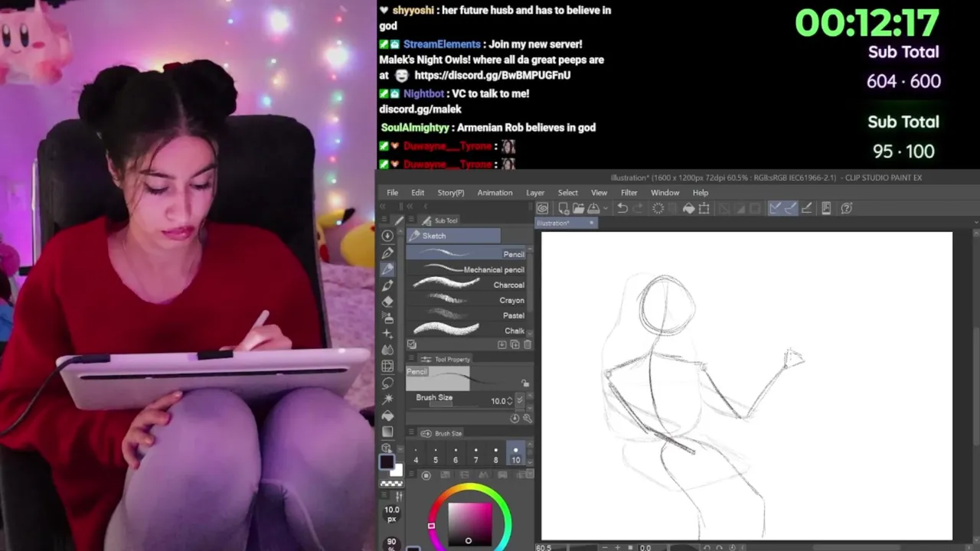Open the Clip Studio support help icon

pyautogui.click(x=847, y=208)
